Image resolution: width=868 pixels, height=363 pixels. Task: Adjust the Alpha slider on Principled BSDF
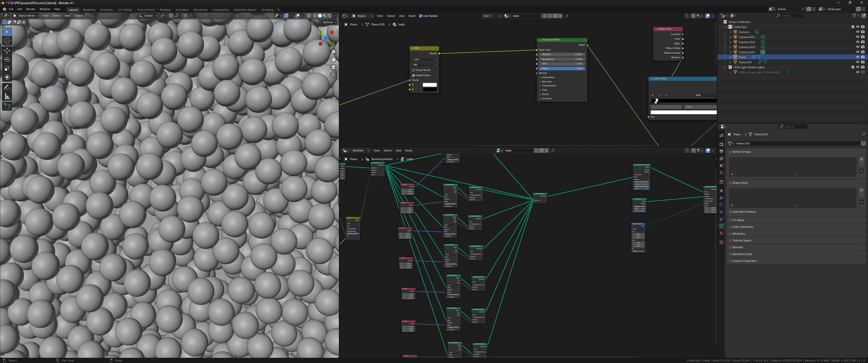coord(562,69)
